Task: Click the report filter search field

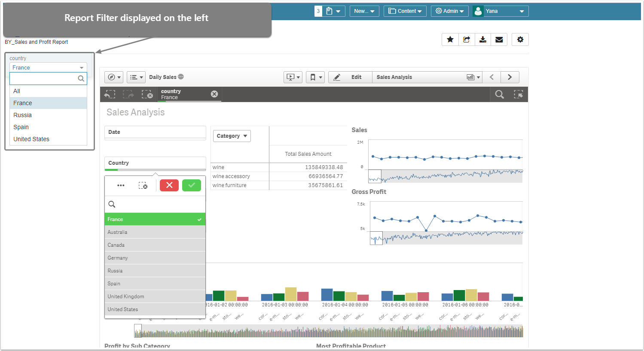Action: (x=43, y=79)
